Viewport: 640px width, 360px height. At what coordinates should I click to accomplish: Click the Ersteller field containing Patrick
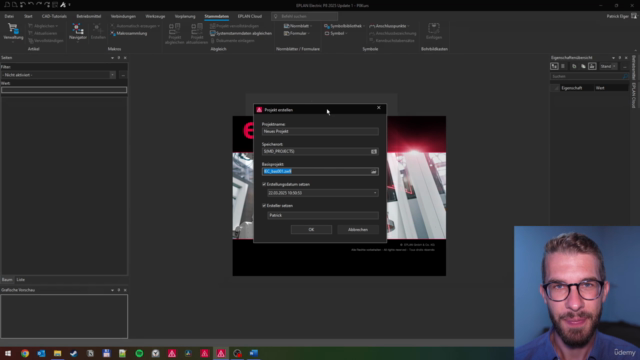[323, 215]
